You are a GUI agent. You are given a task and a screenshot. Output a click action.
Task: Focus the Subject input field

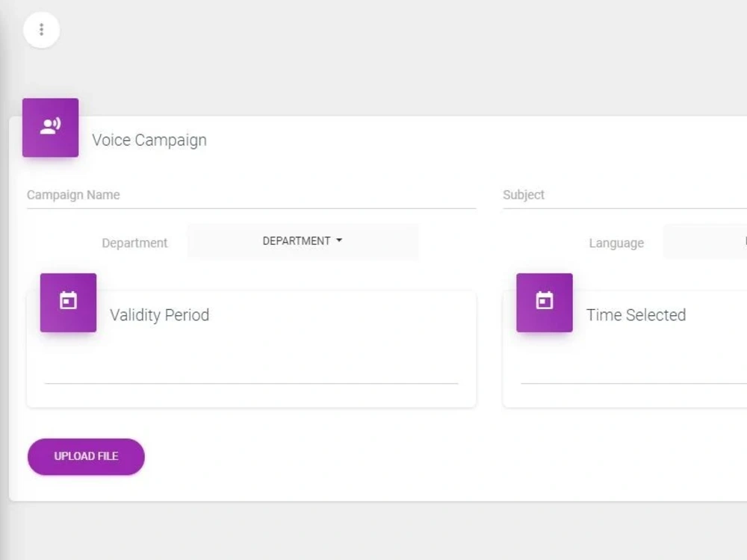(625, 195)
